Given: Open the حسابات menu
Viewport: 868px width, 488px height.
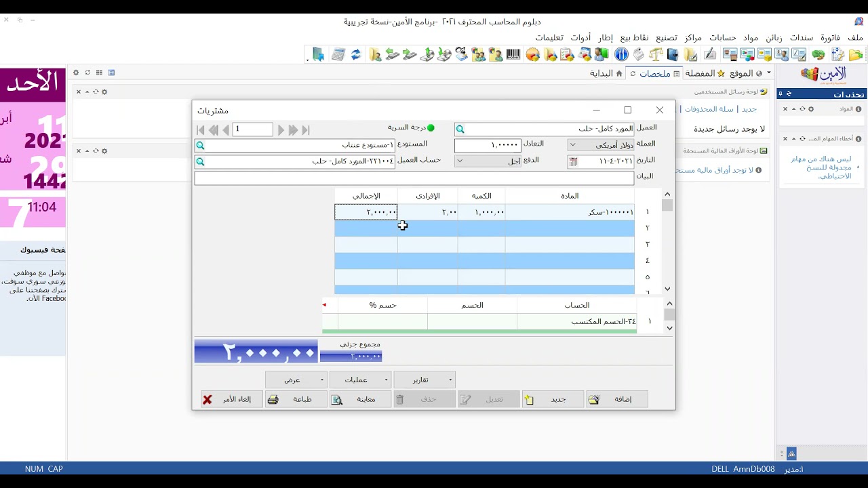Looking at the screenshot, I should click(723, 38).
